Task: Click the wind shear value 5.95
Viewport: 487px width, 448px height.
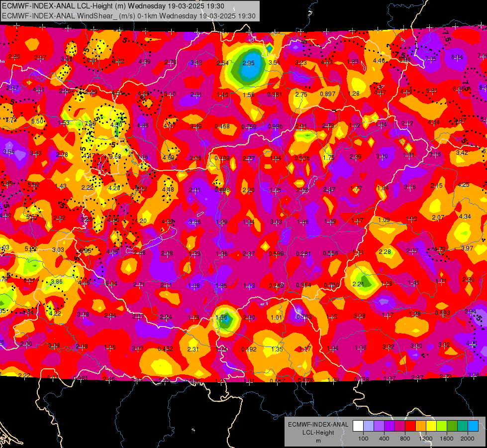Action: pyautogui.click(x=85, y=250)
